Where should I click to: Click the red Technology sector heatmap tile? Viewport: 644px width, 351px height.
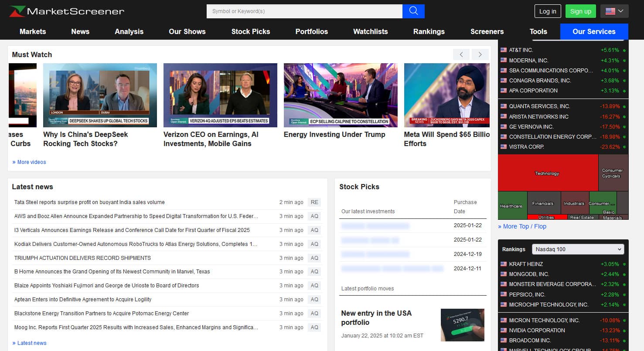(x=548, y=173)
